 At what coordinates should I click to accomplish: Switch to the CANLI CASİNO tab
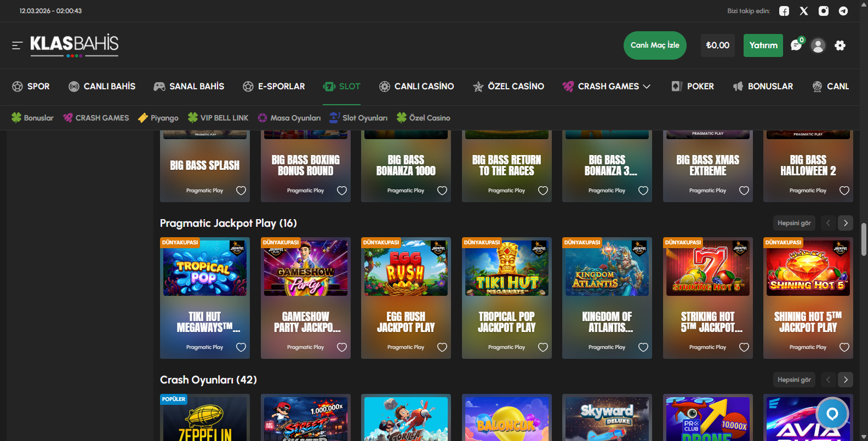416,87
